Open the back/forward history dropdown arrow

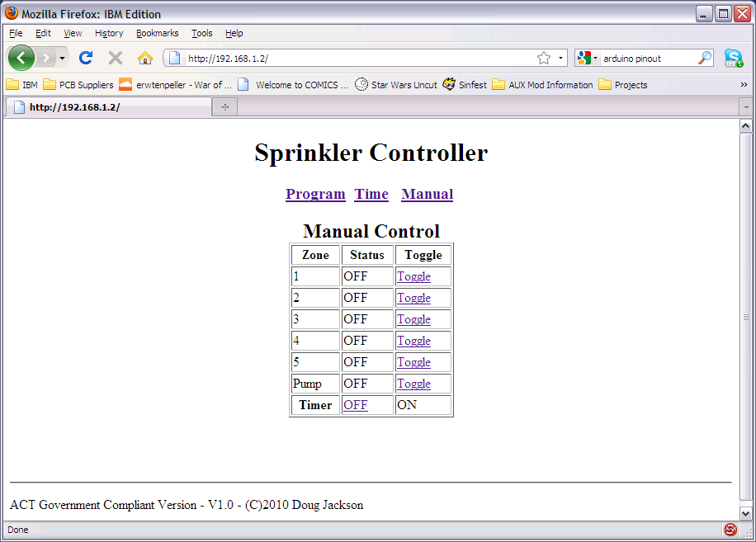pos(62,59)
